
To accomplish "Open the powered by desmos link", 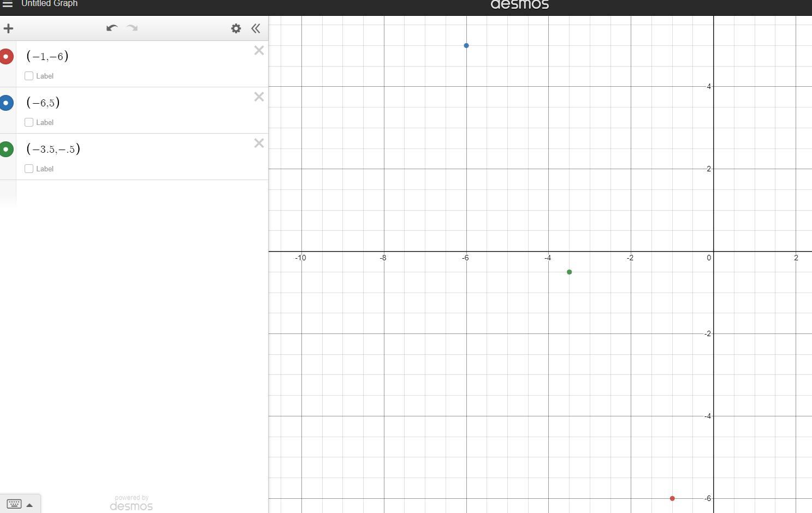I will pyautogui.click(x=131, y=503).
